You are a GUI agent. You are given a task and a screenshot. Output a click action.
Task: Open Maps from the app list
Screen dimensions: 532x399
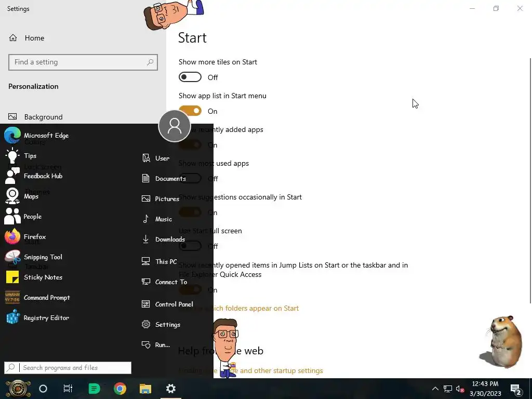22,196
